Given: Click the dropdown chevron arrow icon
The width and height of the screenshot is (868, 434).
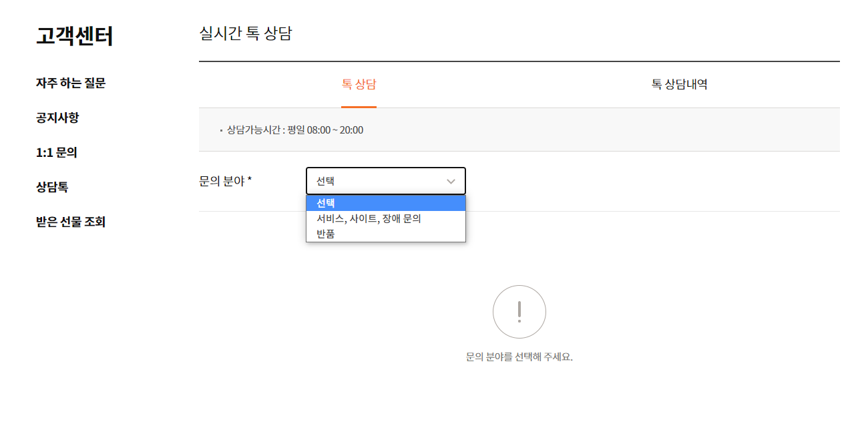Looking at the screenshot, I should pos(451,181).
